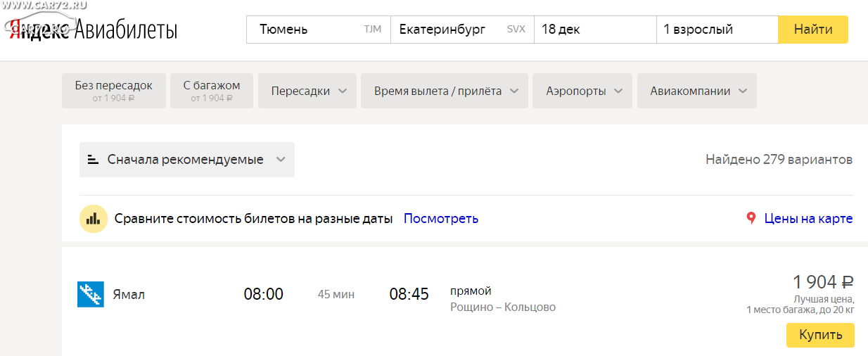Select the Найдено 279 вариантов text
This screenshot has height=356, width=868.
(x=779, y=160)
